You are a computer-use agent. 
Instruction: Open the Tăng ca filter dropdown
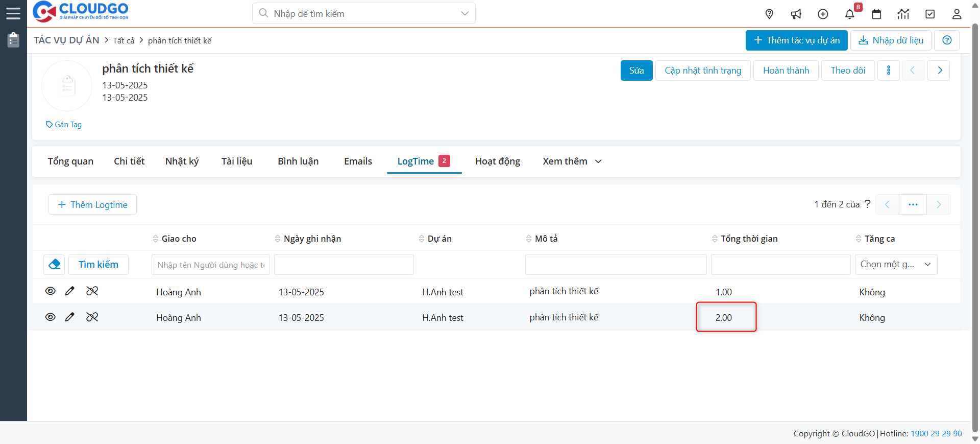896,265
